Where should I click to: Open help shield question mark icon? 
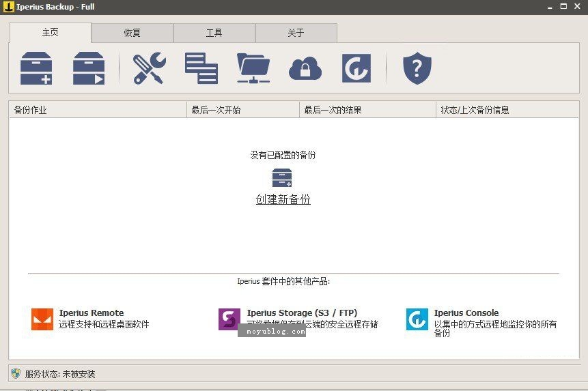417,68
